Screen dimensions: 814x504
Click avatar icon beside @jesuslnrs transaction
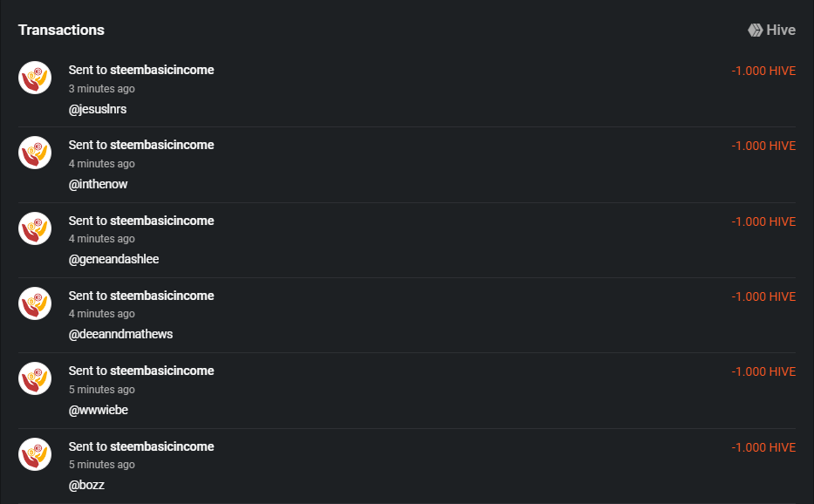[x=35, y=78]
